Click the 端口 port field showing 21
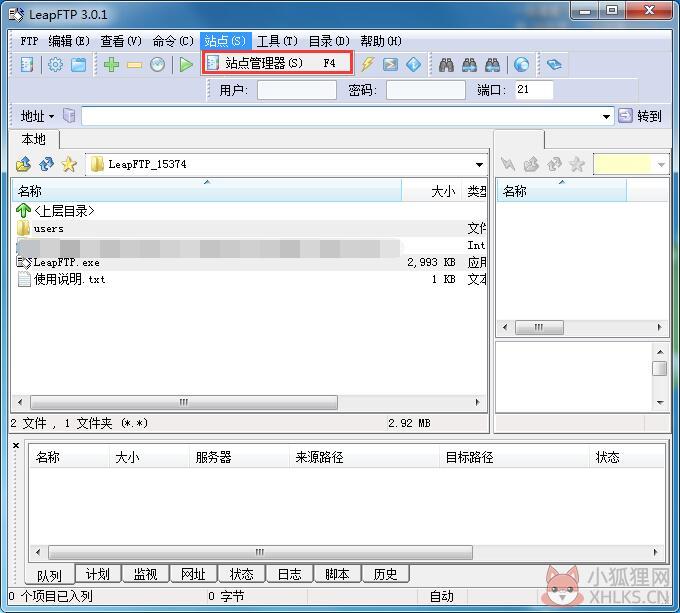Screen dimensions: 680x613 tap(534, 90)
